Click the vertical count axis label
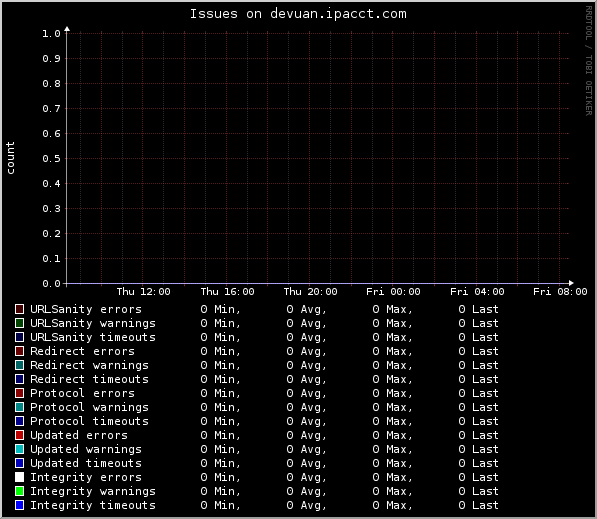This screenshot has width=597, height=519. pos(10,158)
